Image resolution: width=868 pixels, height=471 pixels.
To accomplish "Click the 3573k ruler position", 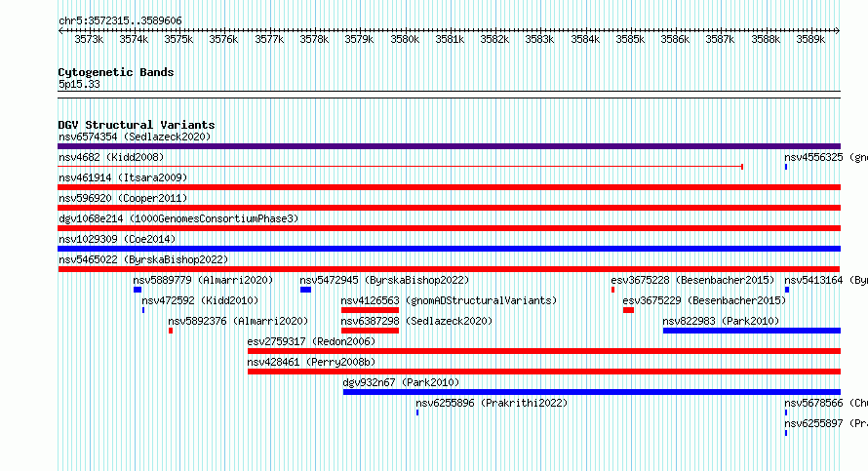I will pos(89,39).
